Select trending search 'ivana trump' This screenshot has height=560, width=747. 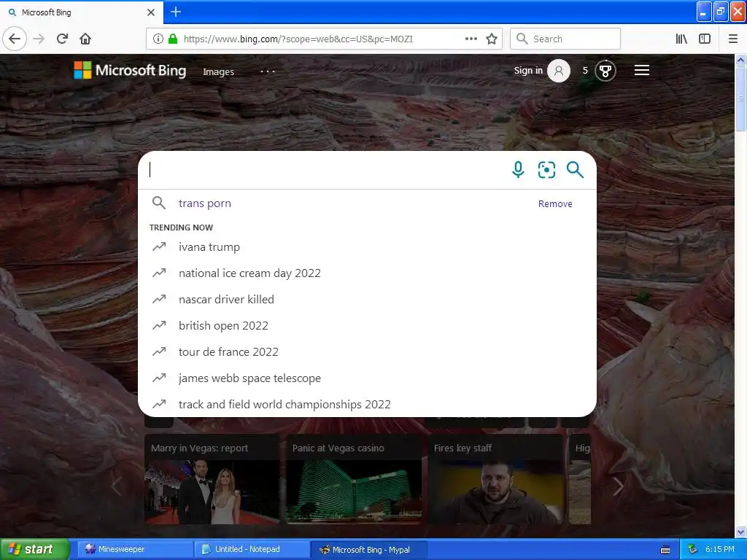pyautogui.click(x=367, y=246)
